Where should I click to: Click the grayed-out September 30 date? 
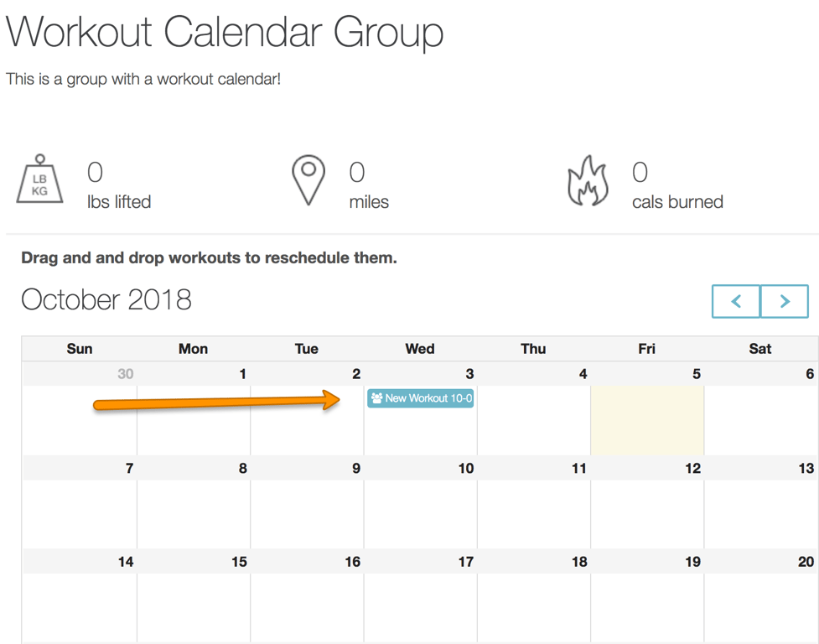click(x=125, y=374)
